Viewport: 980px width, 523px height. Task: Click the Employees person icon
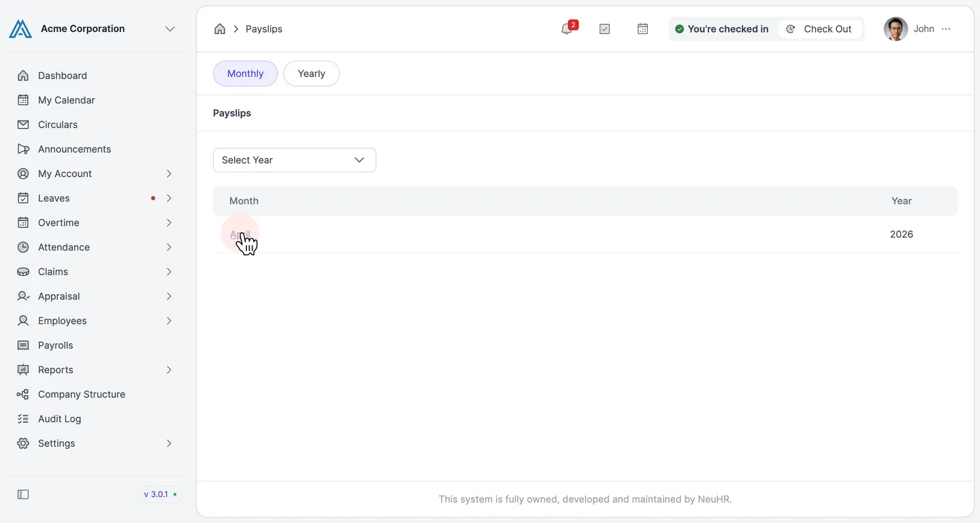click(x=23, y=321)
